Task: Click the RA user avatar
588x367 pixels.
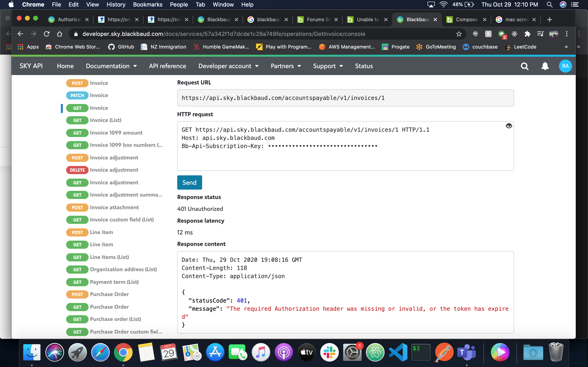Action: [565, 66]
